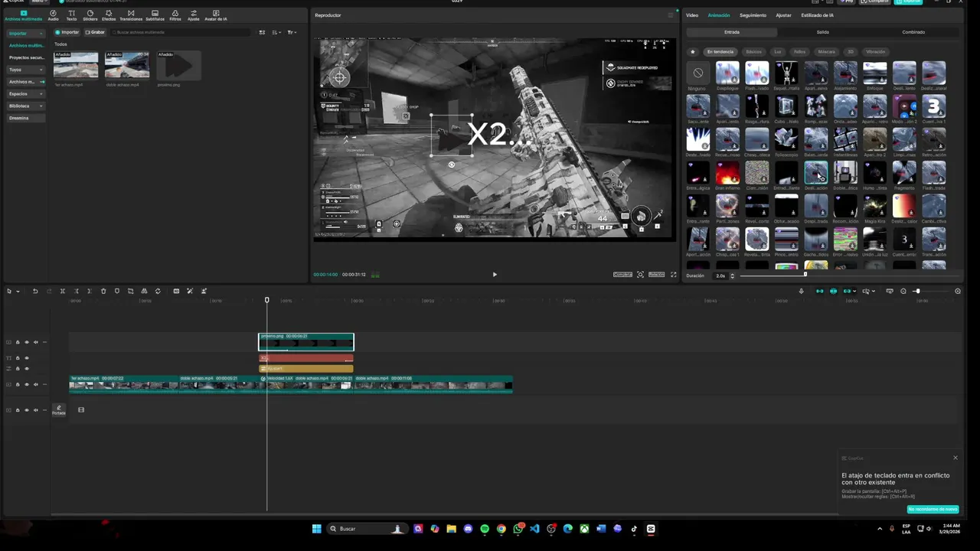The width and height of the screenshot is (980, 551).
Task: Click the Duración stepper arrows
Action: pyautogui.click(x=732, y=275)
